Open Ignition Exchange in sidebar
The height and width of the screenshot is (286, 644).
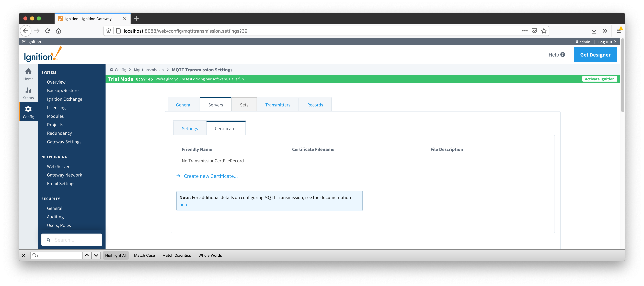(64, 99)
